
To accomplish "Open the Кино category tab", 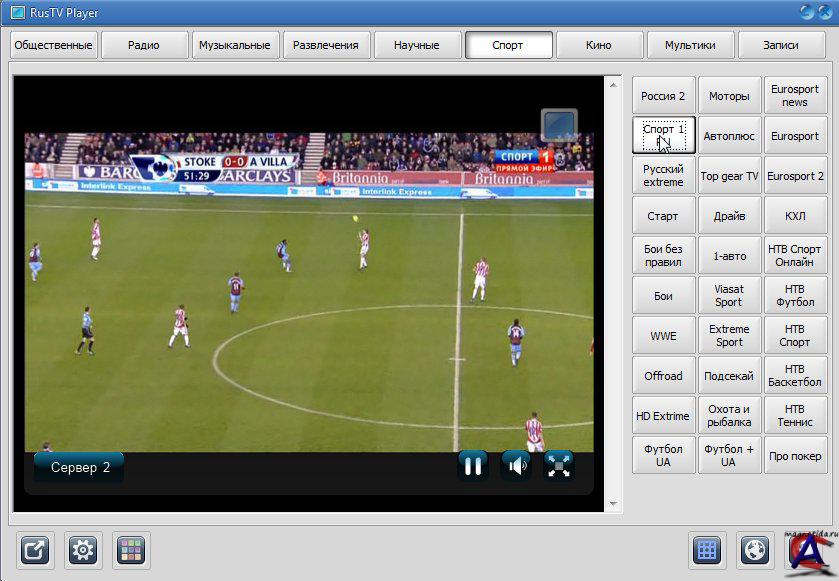I will point(599,45).
